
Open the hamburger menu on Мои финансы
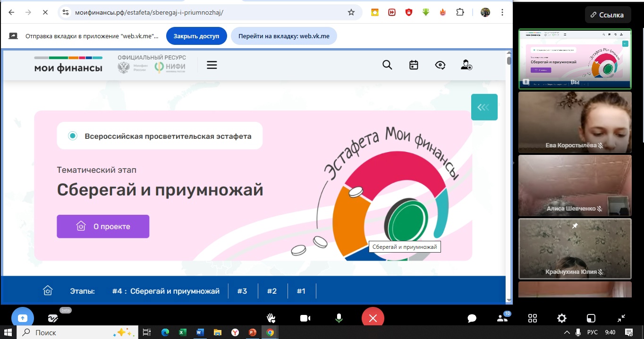212,65
